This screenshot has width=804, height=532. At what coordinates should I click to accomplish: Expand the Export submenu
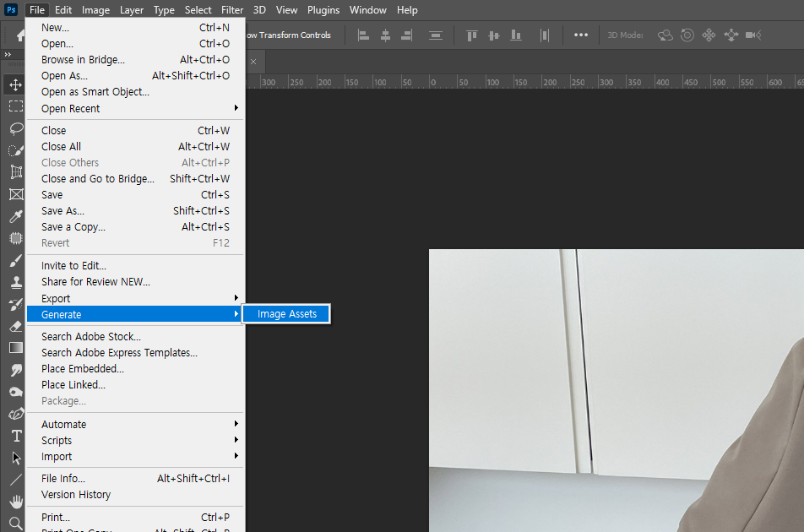point(135,298)
